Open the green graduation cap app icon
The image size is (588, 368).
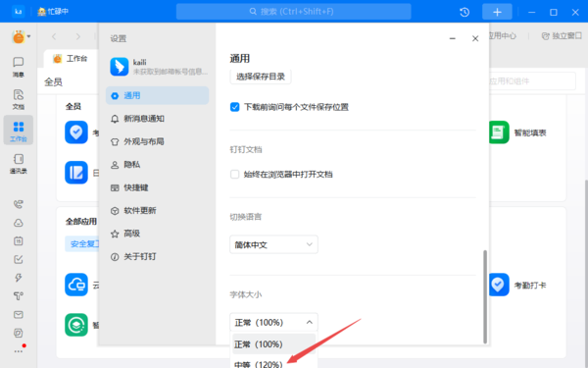[x=76, y=325]
